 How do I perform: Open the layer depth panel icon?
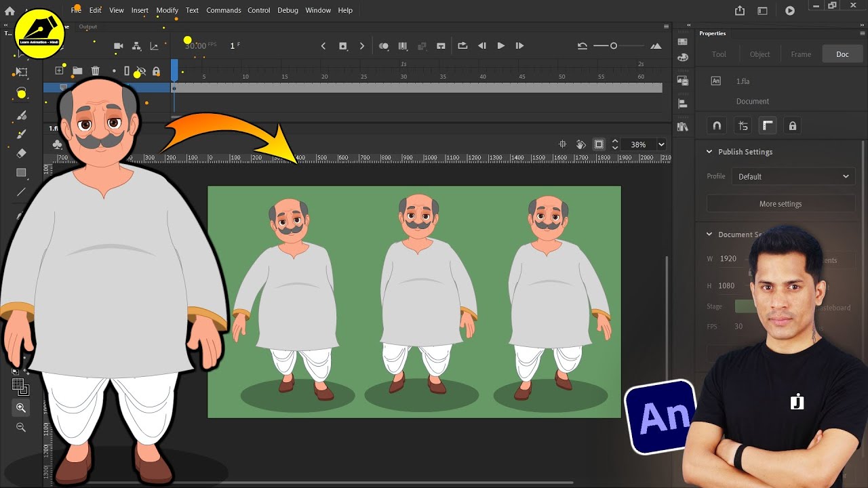click(154, 46)
